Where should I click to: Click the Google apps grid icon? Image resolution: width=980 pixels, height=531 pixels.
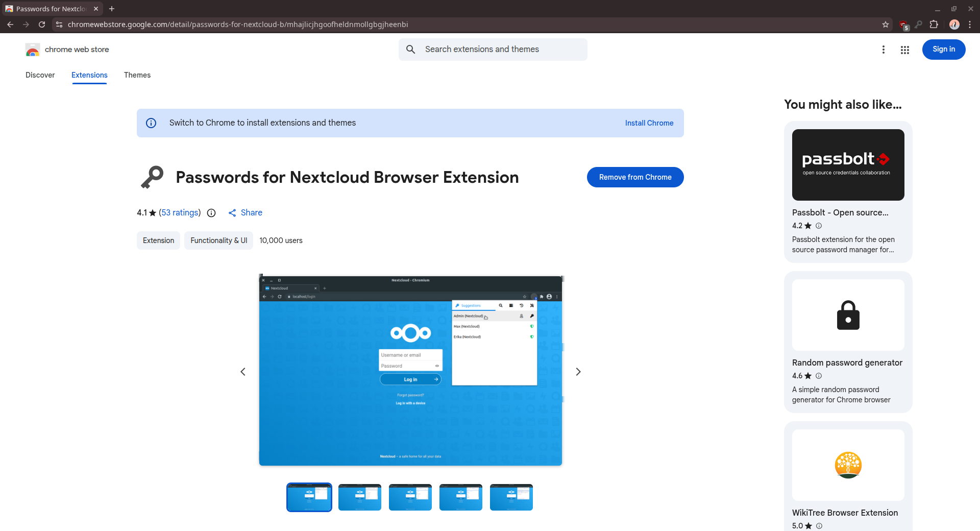pyautogui.click(x=905, y=50)
